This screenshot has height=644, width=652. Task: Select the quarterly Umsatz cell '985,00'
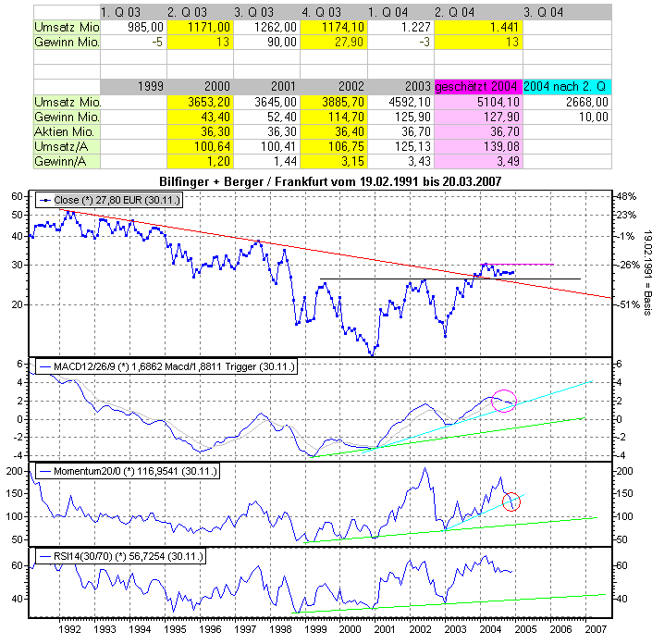[x=133, y=27]
